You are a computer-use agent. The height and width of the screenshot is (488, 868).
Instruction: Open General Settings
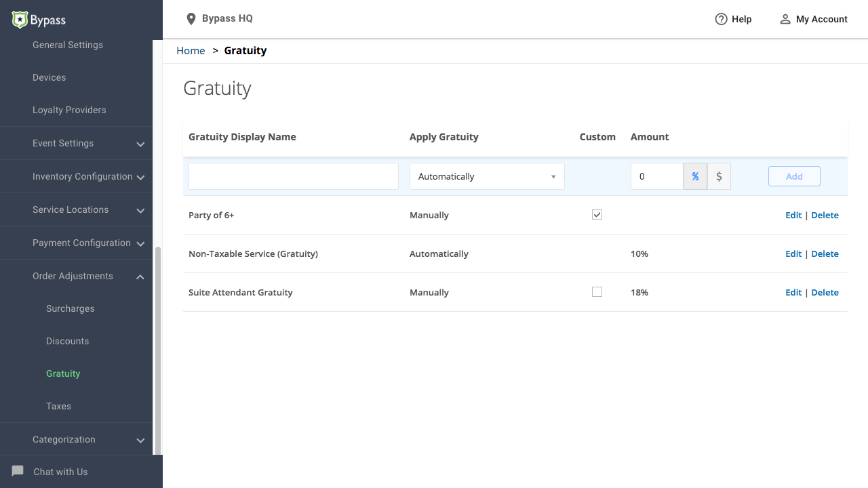(68, 45)
